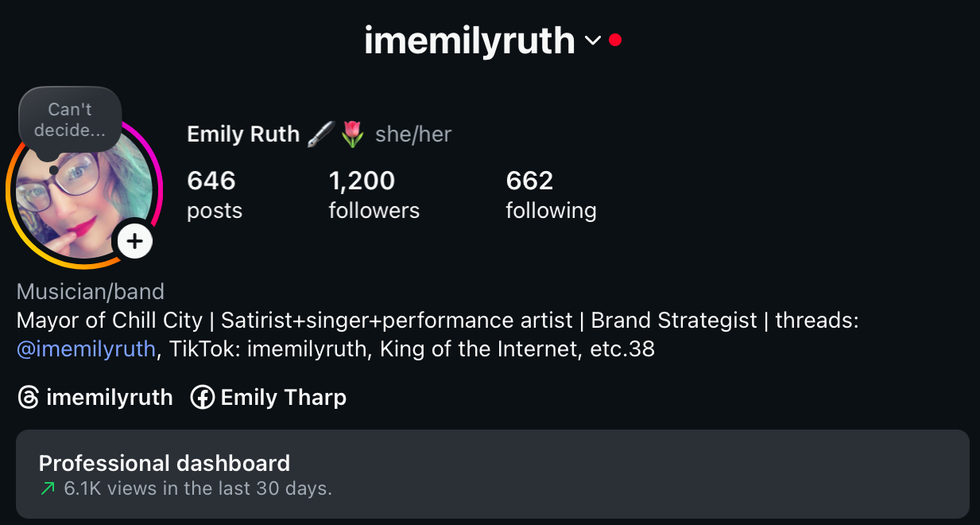Click the Threads logo icon

[28, 398]
